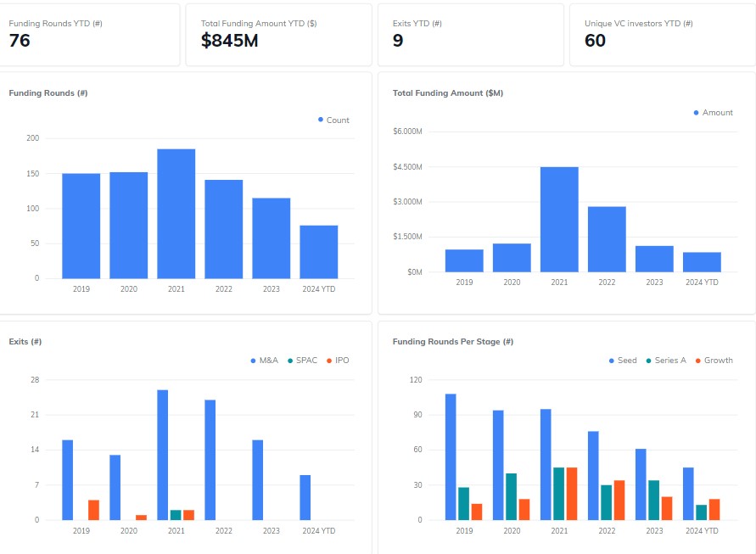Viewport: 756px width, 554px height.
Task: Select the 2019 Growth bar in Per Stage chart
Action: tap(477, 512)
